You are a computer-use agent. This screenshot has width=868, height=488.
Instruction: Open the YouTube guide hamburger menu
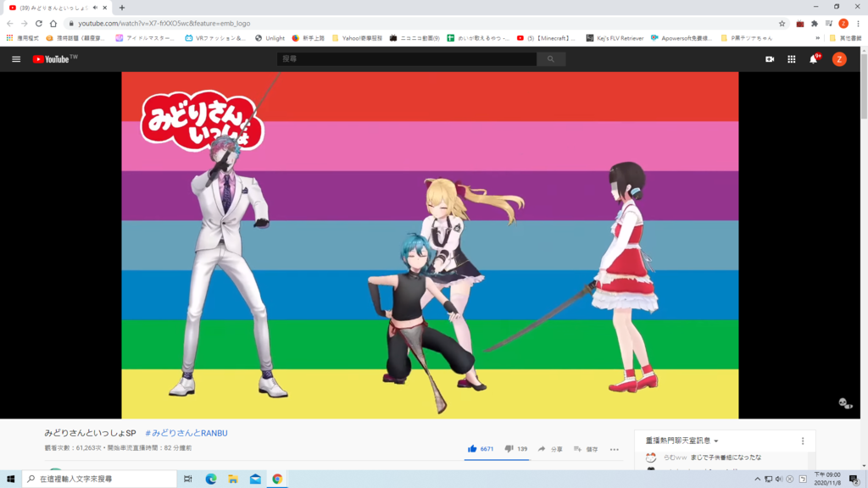tap(16, 59)
